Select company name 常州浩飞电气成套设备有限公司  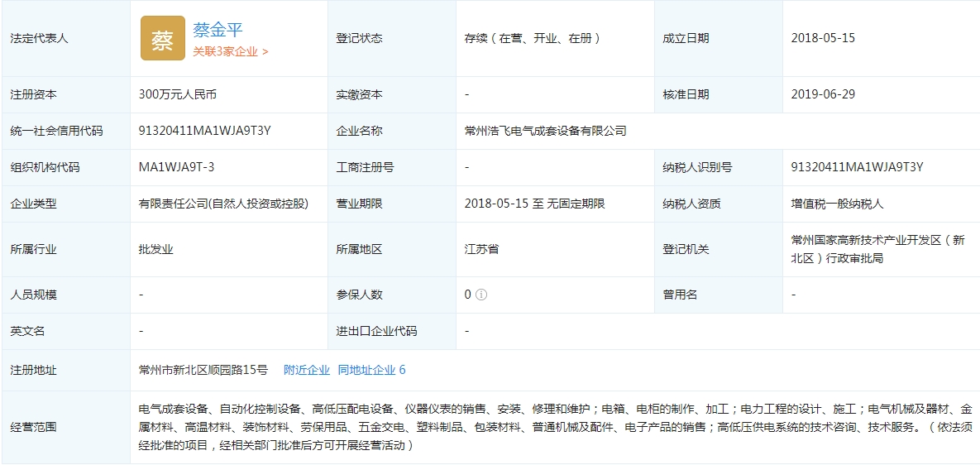(545, 131)
